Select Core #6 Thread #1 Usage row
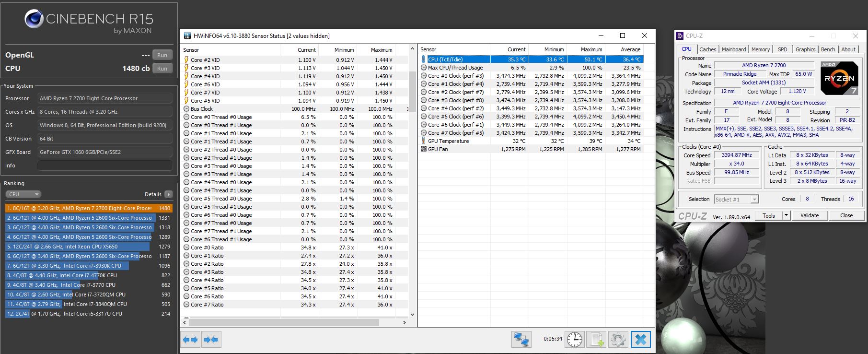 pos(295,239)
